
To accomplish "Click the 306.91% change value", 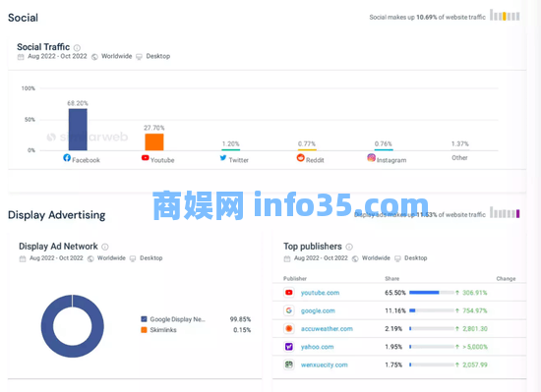I will coord(475,293).
